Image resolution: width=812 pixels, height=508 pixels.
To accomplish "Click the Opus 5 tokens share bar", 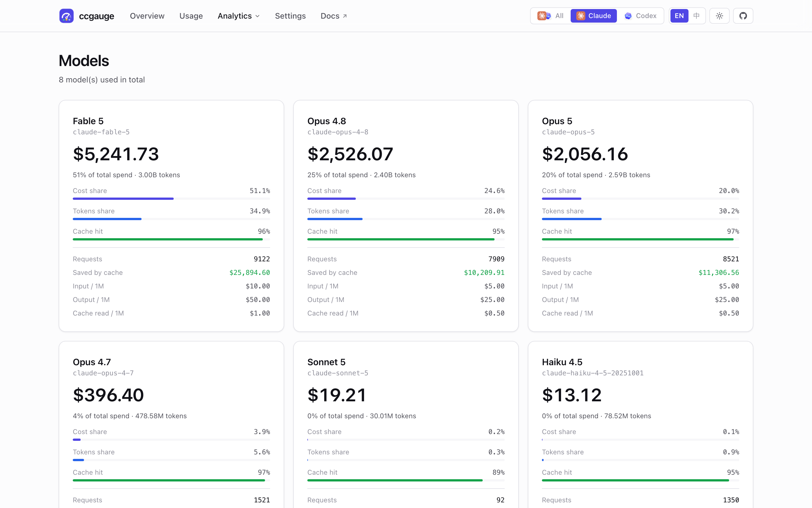I will [x=641, y=219].
